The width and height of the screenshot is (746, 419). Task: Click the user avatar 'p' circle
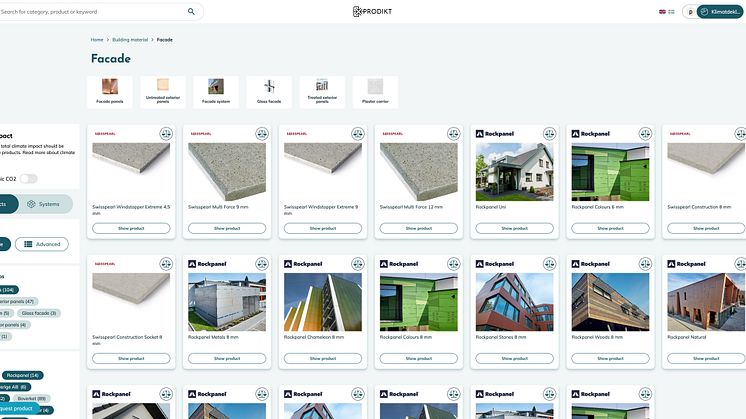690,11
